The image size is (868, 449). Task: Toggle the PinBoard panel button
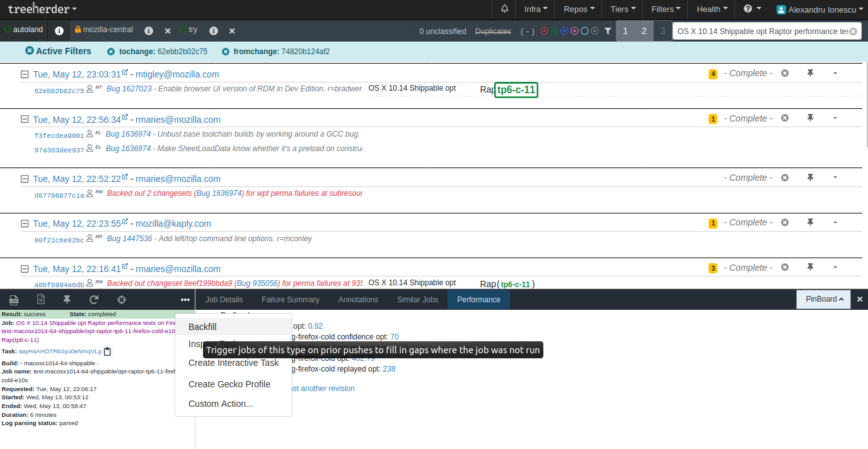[x=823, y=299]
